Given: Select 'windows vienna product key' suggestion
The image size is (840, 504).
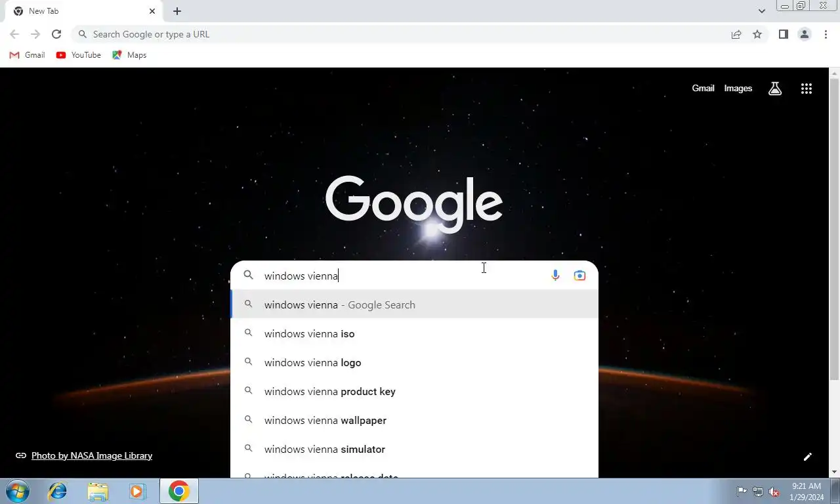Looking at the screenshot, I should coord(414,391).
